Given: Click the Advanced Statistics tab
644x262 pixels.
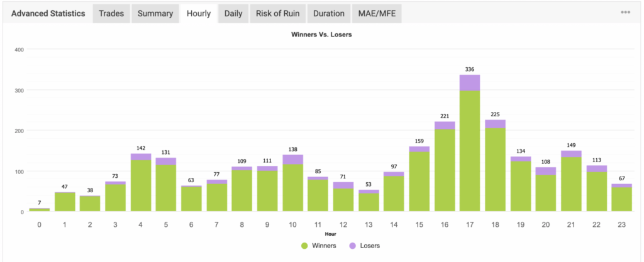Looking at the screenshot, I should click(48, 14).
